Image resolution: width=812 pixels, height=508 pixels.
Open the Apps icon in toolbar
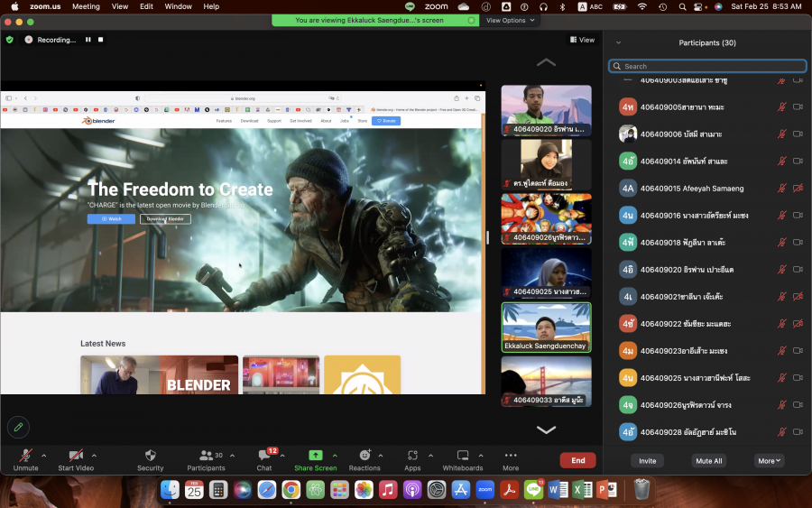[x=412, y=456]
